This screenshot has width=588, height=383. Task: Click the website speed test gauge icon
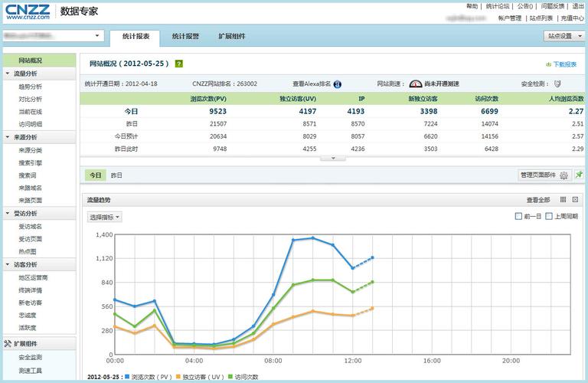(x=415, y=84)
